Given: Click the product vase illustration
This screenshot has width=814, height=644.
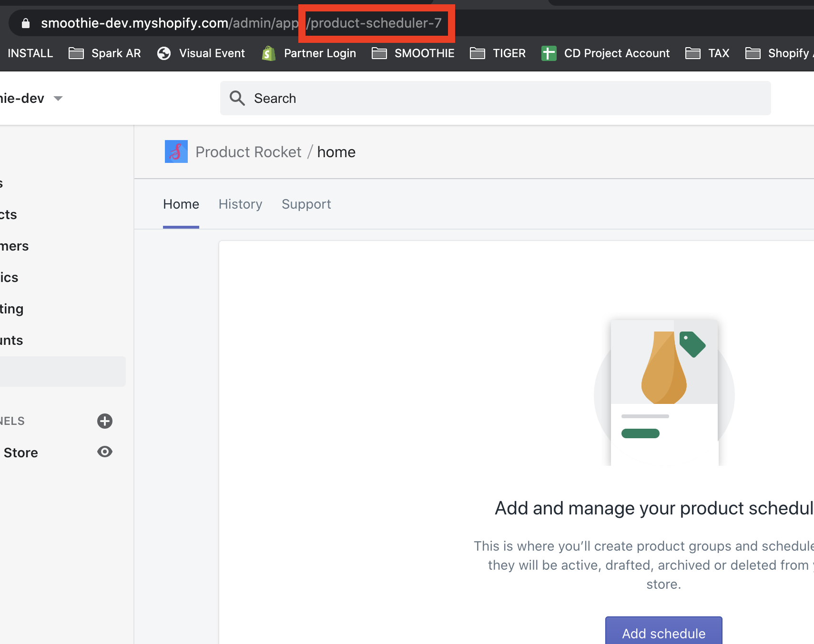Looking at the screenshot, I should coord(664,367).
